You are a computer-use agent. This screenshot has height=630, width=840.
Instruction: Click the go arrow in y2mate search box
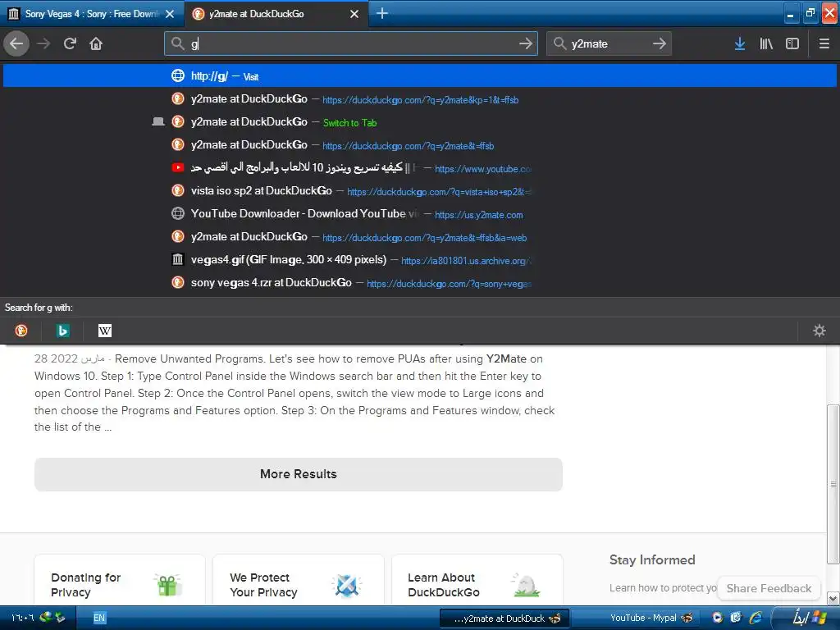(660, 43)
